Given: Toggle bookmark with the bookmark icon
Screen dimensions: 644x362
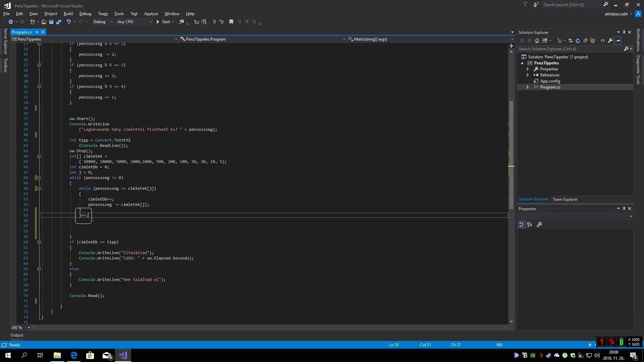Looking at the screenshot, I should click(231, 22).
